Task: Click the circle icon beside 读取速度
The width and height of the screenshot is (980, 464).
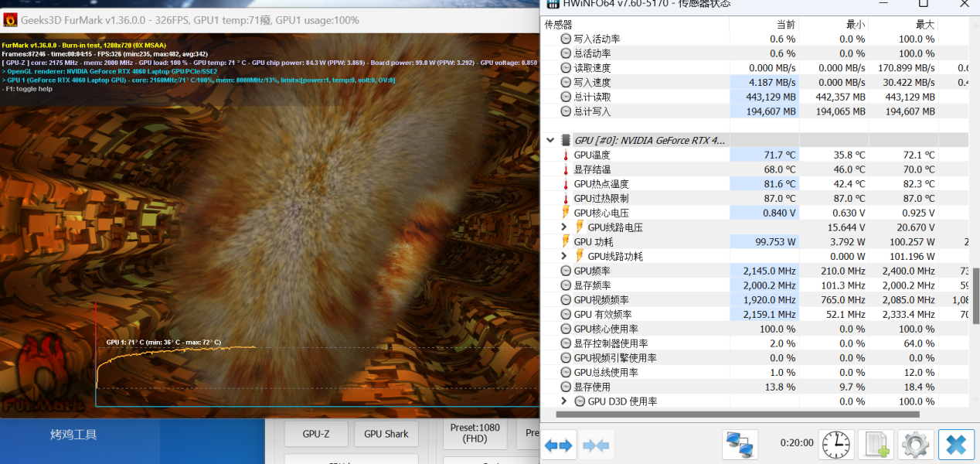Action: [x=566, y=68]
